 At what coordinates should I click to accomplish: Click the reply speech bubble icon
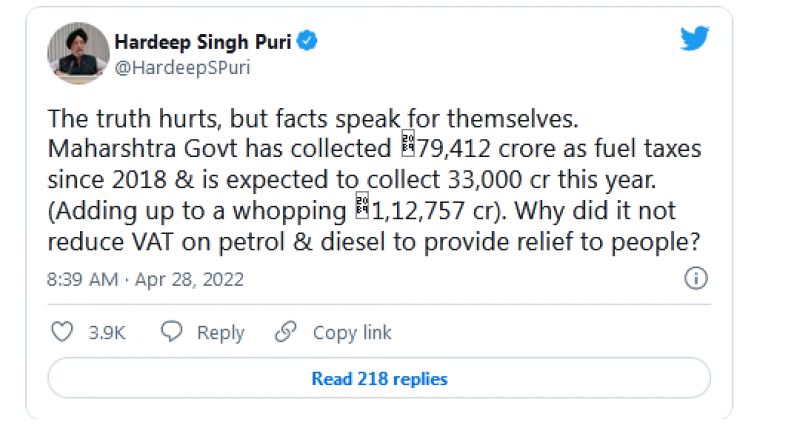coord(172,332)
